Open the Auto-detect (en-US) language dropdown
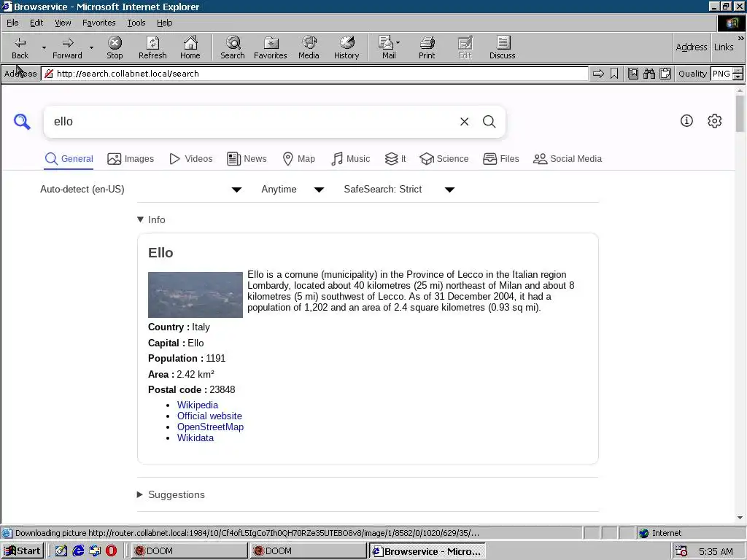The image size is (747, 560). click(141, 190)
